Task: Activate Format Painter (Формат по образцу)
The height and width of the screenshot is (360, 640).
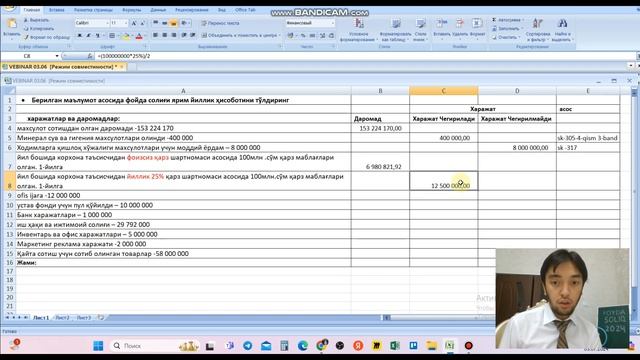Action: 47,37
